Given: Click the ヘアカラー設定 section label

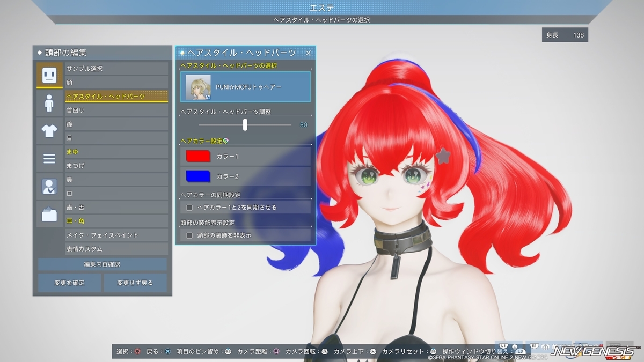Looking at the screenshot, I should pos(201,141).
